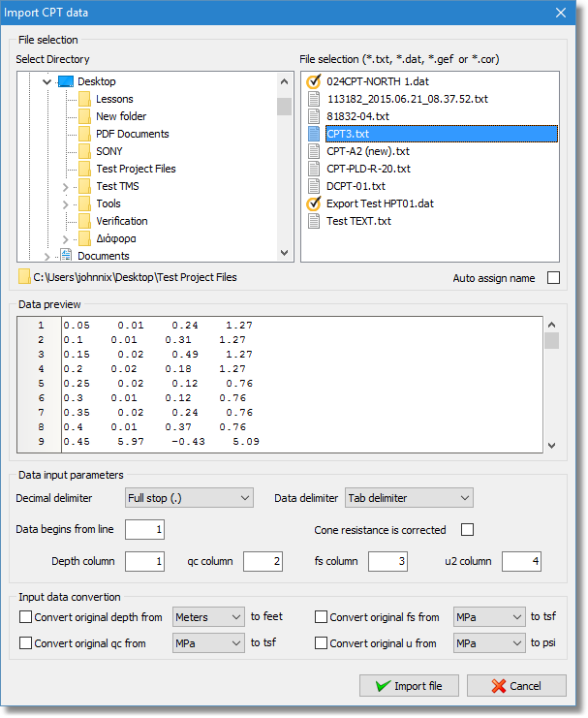Enable the Auto assign name checkbox
The width and height of the screenshot is (588, 718).
pyautogui.click(x=553, y=278)
